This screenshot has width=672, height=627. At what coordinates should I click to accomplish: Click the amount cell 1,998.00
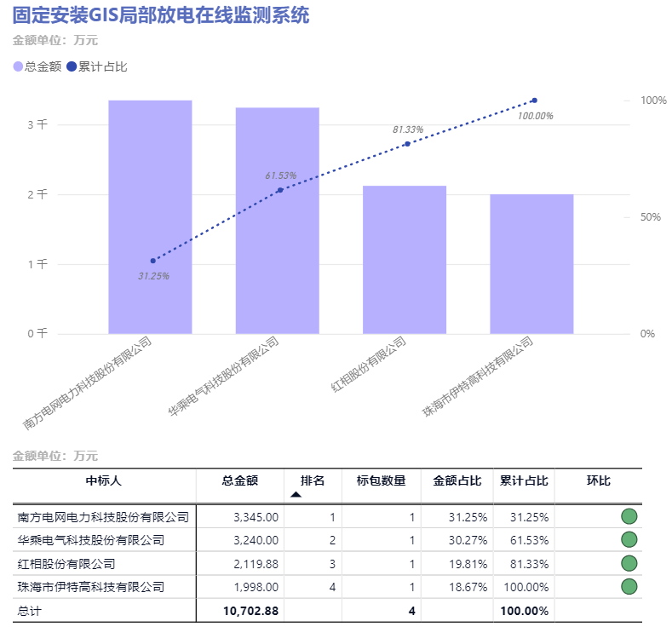pyautogui.click(x=256, y=587)
